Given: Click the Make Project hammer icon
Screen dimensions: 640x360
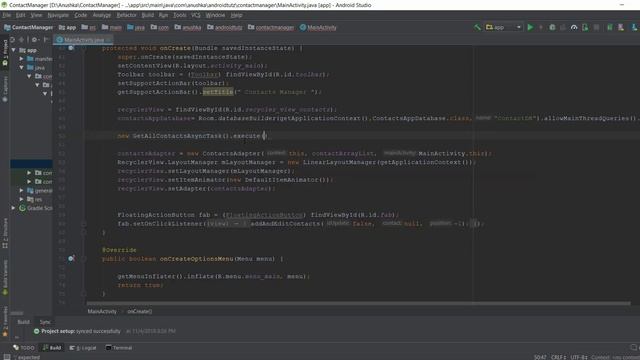Looking at the screenshot, I should pos(477,27).
